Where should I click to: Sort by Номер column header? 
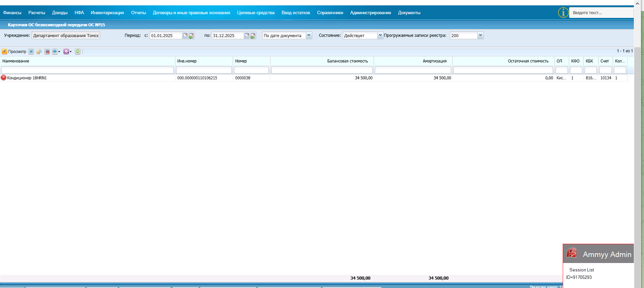(x=251, y=61)
